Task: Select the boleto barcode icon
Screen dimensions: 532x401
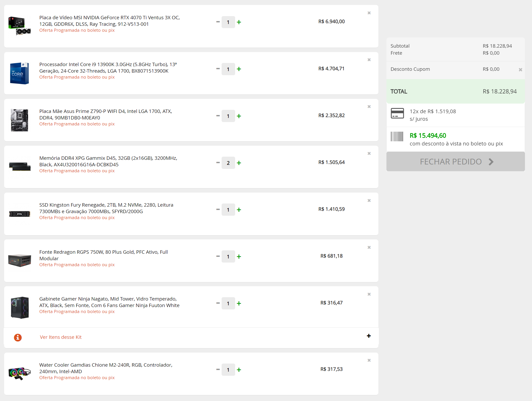Action: (x=397, y=136)
